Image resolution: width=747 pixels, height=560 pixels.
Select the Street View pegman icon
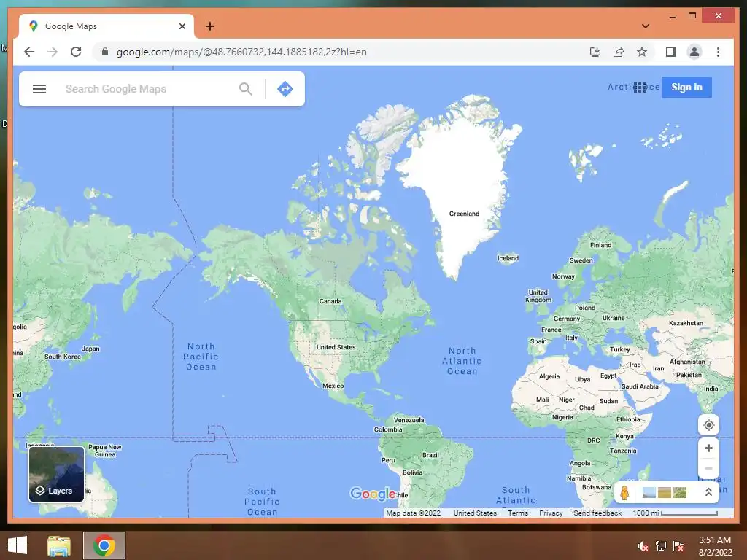[x=624, y=493]
